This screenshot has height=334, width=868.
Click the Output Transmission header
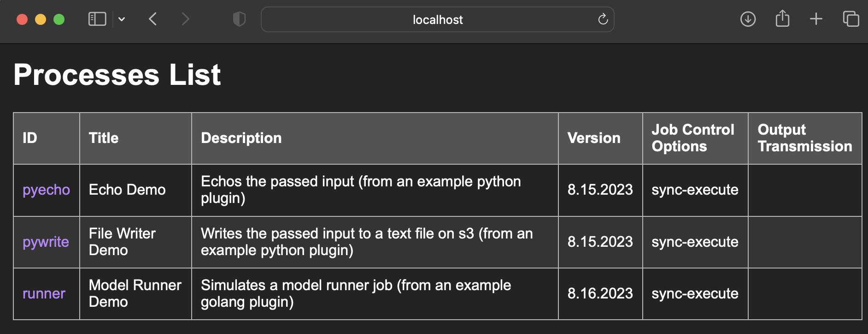(x=805, y=138)
